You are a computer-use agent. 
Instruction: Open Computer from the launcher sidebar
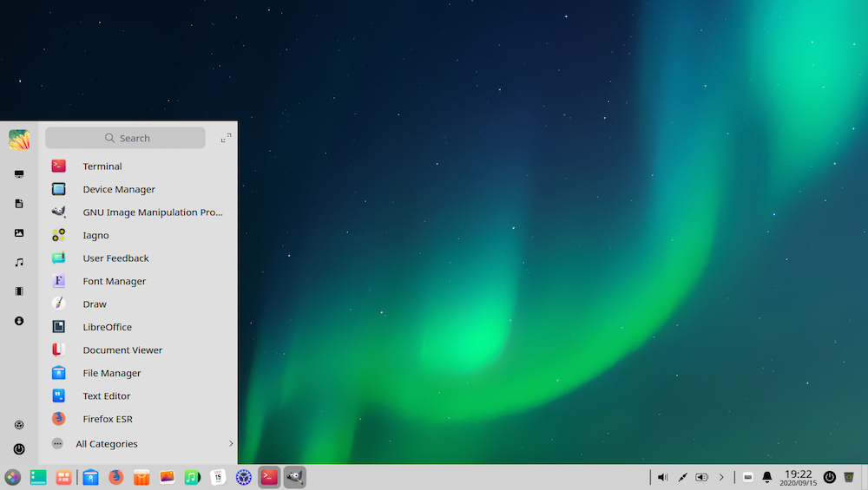(19, 174)
